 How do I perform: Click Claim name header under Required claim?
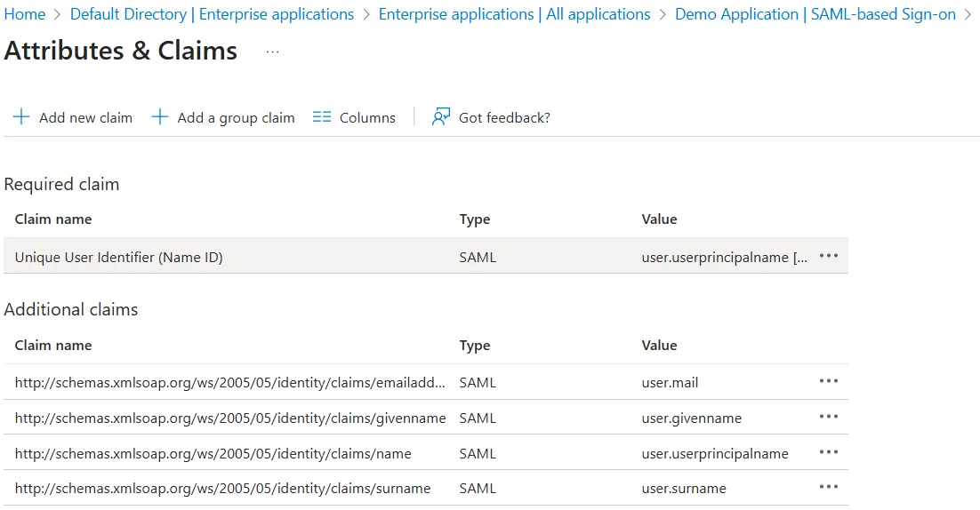[53, 219]
